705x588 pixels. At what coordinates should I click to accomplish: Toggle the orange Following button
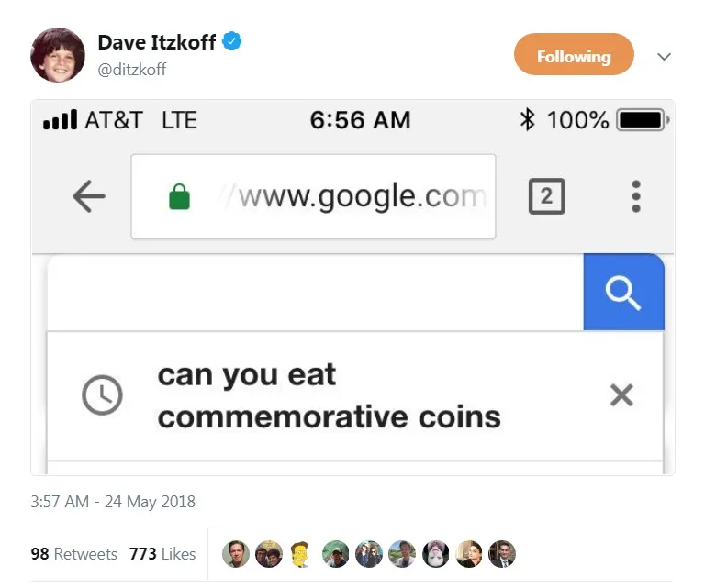tap(574, 55)
